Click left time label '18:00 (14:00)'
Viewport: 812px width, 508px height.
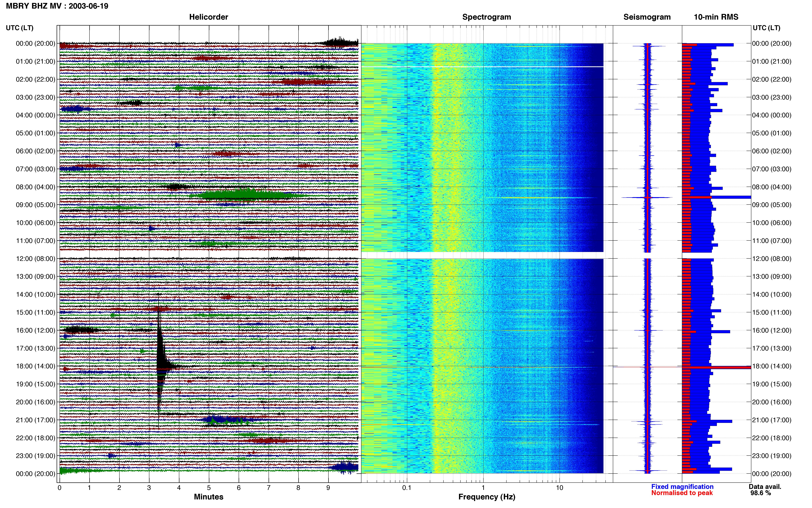[36, 366]
